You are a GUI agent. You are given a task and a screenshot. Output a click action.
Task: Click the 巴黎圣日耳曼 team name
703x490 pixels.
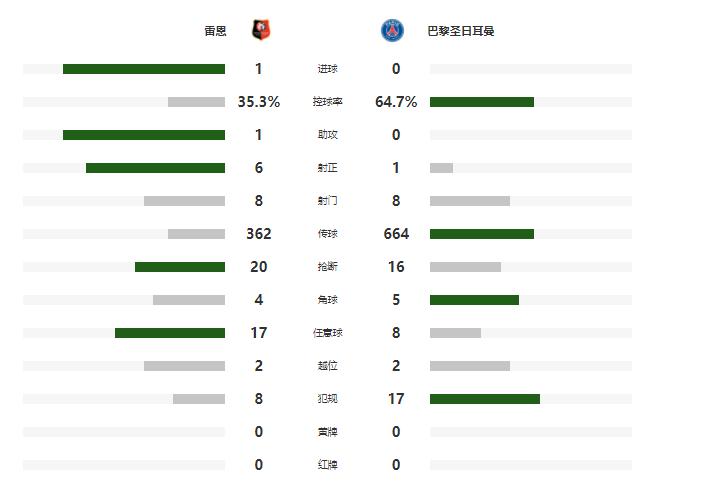461,31
